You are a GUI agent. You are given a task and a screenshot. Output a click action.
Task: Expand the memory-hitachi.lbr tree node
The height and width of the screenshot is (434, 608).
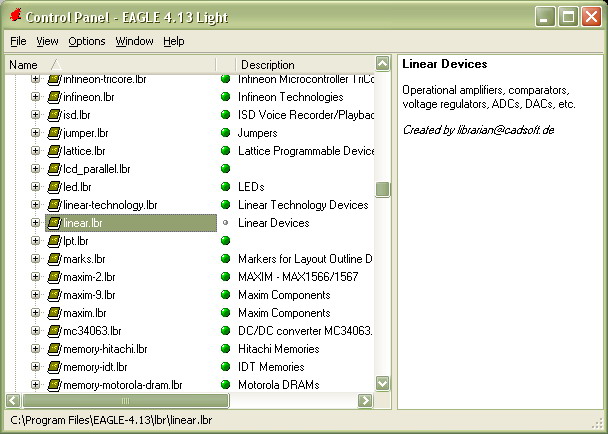35,348
